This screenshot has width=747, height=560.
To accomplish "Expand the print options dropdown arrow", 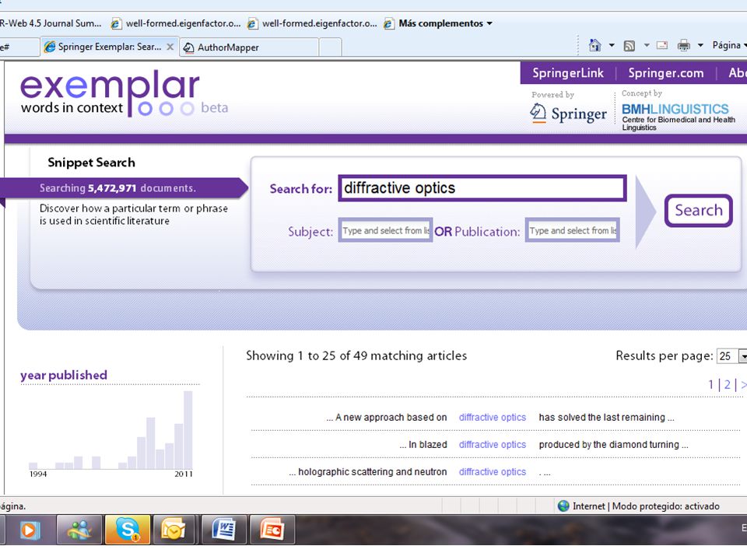I will 700,46.
